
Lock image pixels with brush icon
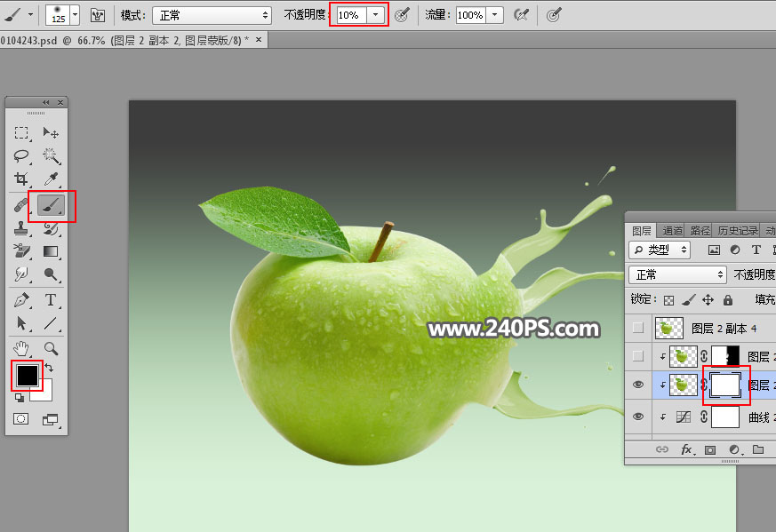click(x=688, y=299)
